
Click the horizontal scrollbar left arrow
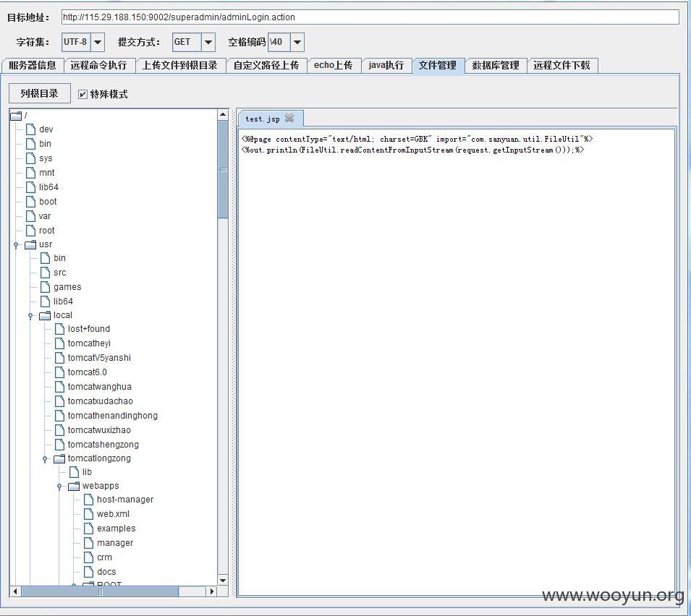[x=15, y=591]
